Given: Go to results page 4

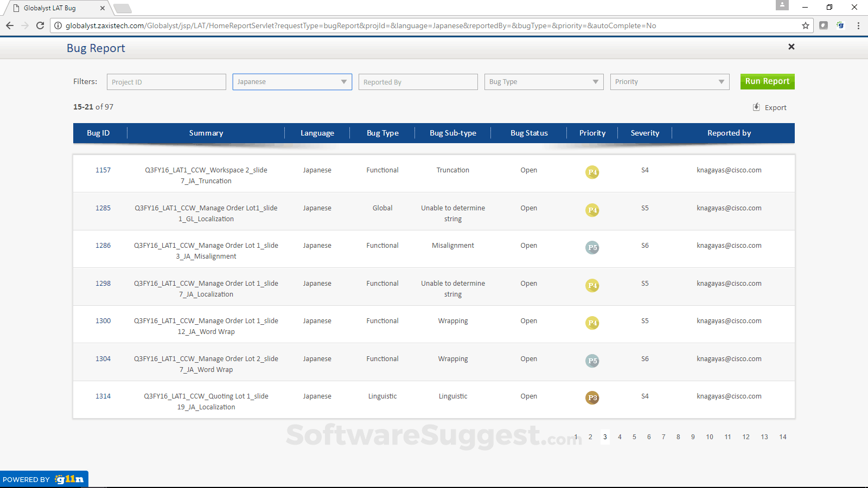Looking at the screenshot, I should pos(620,437).
